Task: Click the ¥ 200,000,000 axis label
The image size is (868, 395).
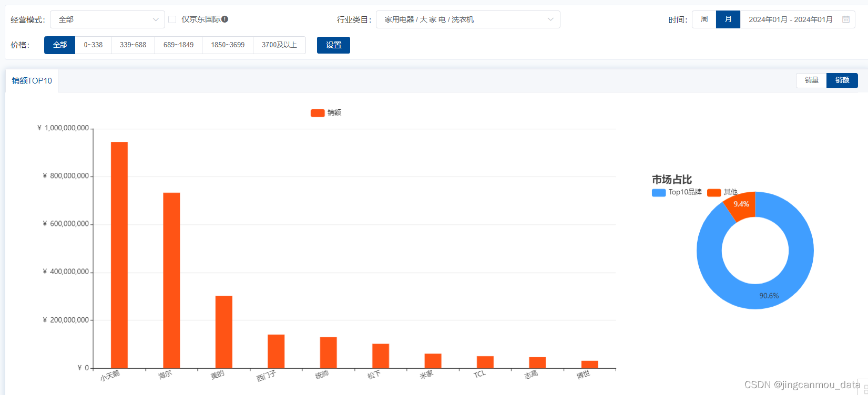Action: coord(66,320)
